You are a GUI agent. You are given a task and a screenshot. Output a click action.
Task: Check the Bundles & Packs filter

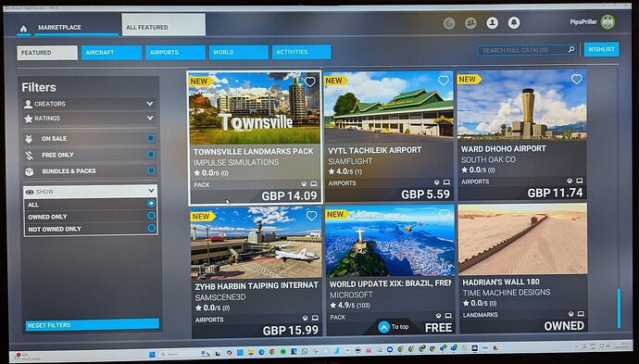(151, 170)
